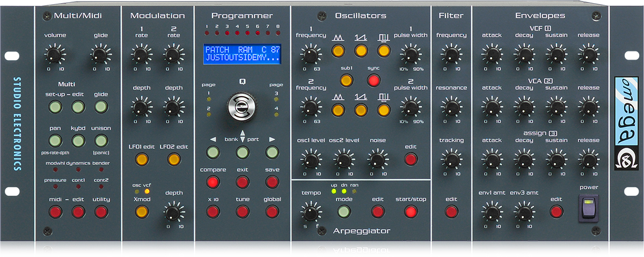Click the left arrow bank button
644x257 pixels.
[x=213, y=152]
